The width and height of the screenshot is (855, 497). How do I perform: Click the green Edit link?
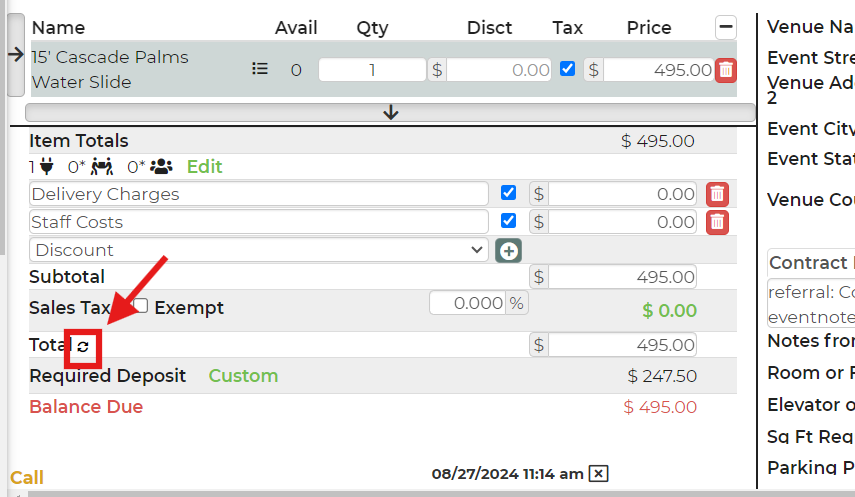pos(205,167)
